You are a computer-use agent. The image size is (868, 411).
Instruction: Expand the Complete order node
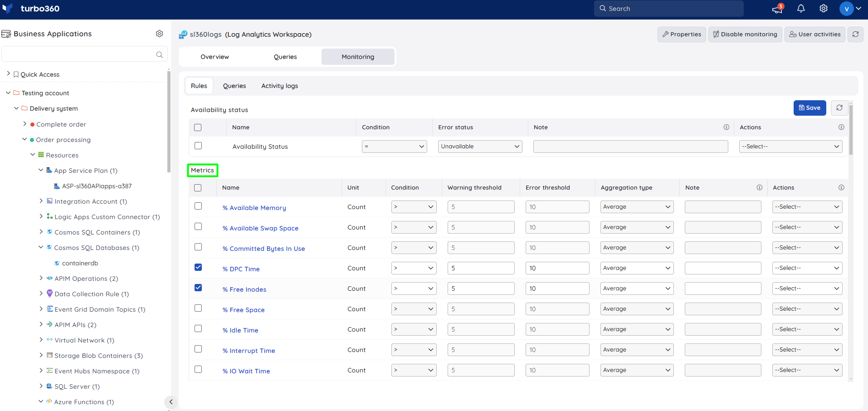pos(24,124)
